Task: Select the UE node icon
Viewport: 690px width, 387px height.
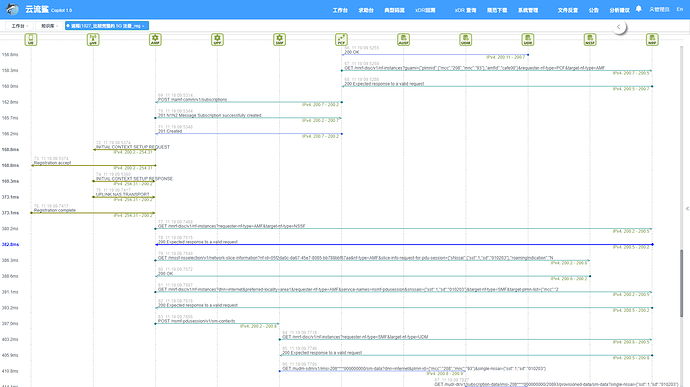Action: pos(31,40)
